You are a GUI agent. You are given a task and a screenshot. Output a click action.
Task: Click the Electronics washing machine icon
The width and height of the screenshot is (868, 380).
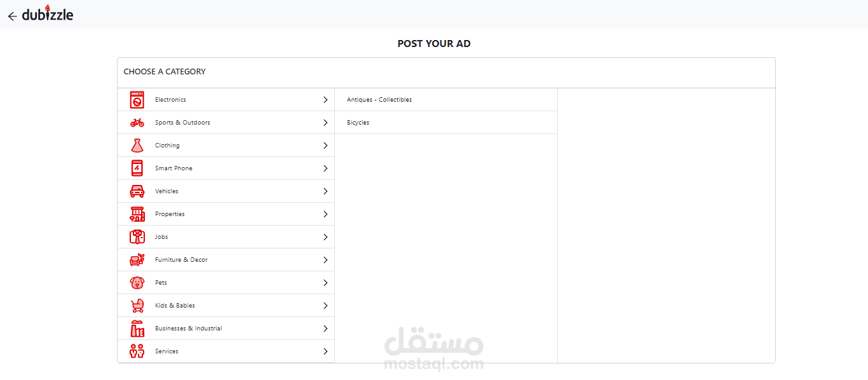pos(137,100)
